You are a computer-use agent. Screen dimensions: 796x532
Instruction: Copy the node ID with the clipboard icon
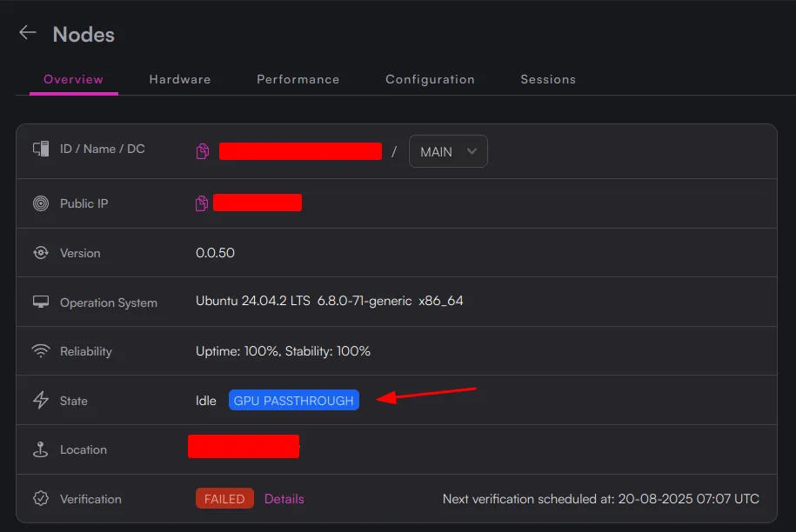[203, 151]
